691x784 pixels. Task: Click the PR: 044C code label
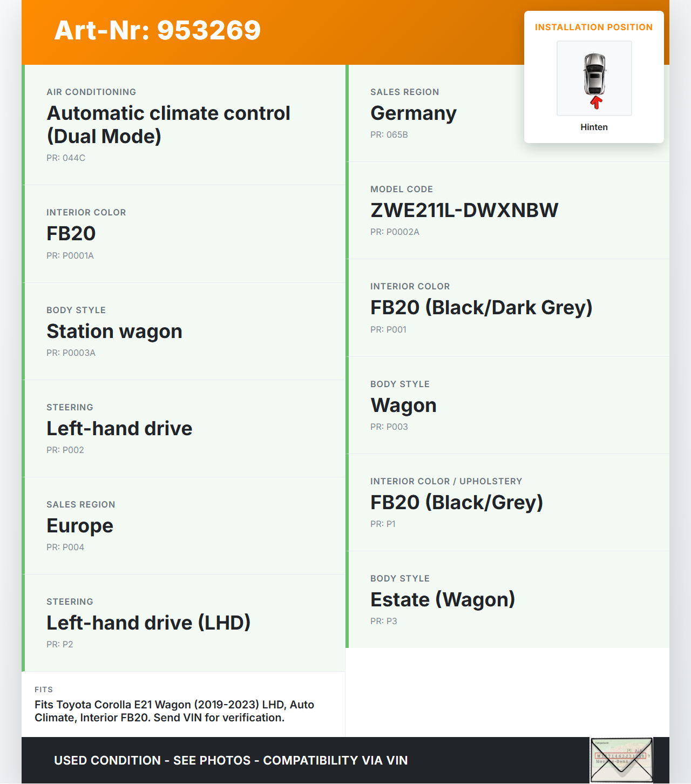(66, 158)
